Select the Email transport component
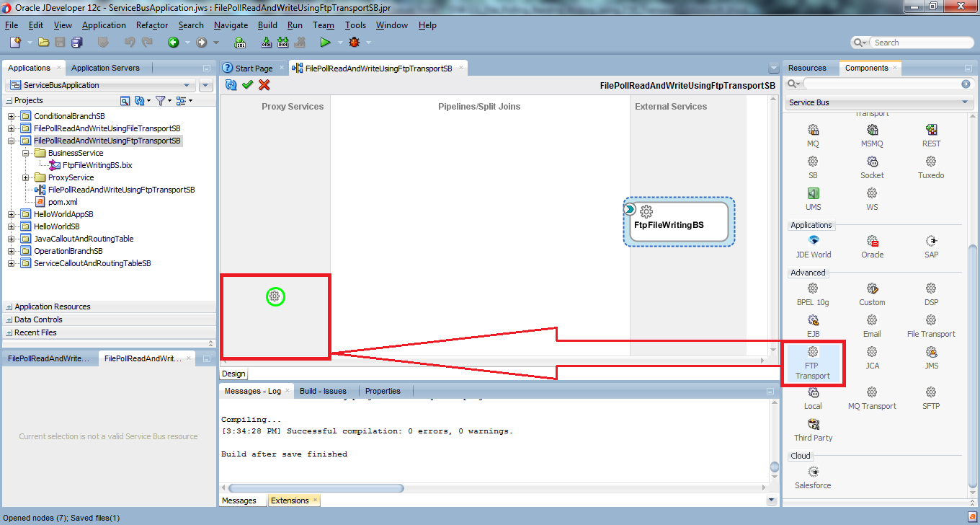The width and height of the screenshot is (980, 525). click(x=872, y=325)
